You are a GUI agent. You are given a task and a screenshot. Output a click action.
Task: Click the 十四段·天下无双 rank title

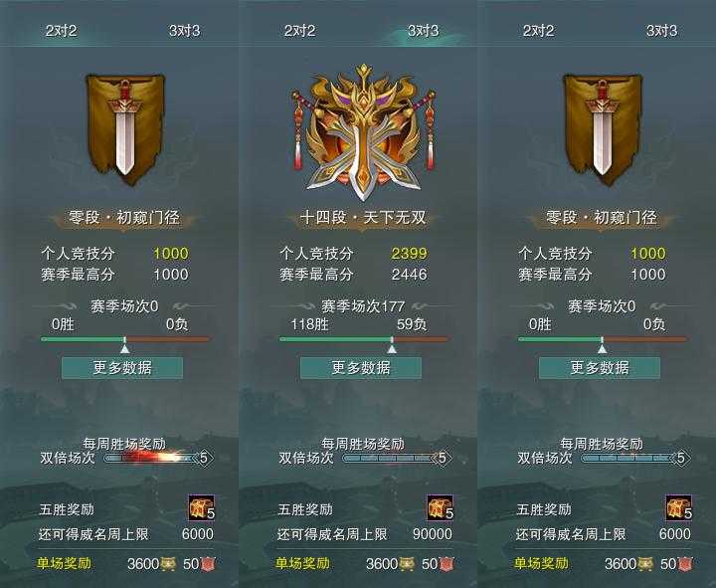[x=363, y=217]
